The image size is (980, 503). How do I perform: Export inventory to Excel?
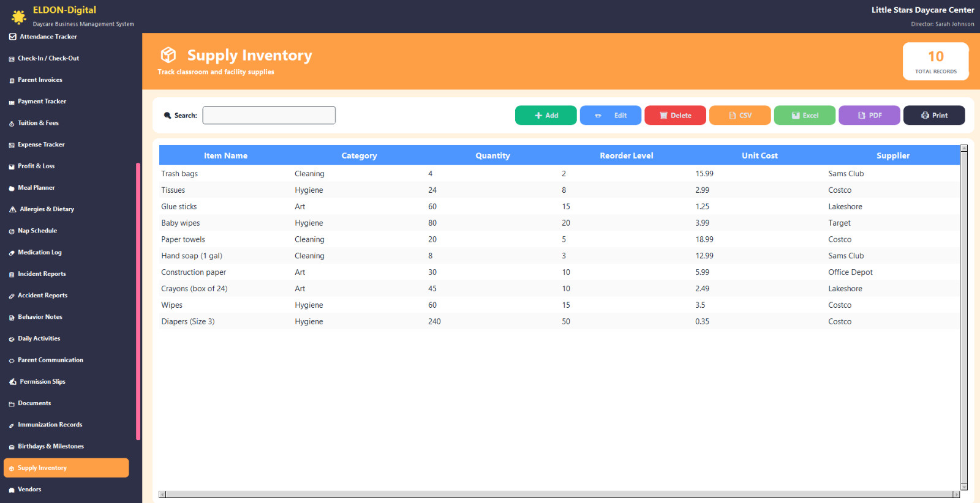(x=805, y=115)
